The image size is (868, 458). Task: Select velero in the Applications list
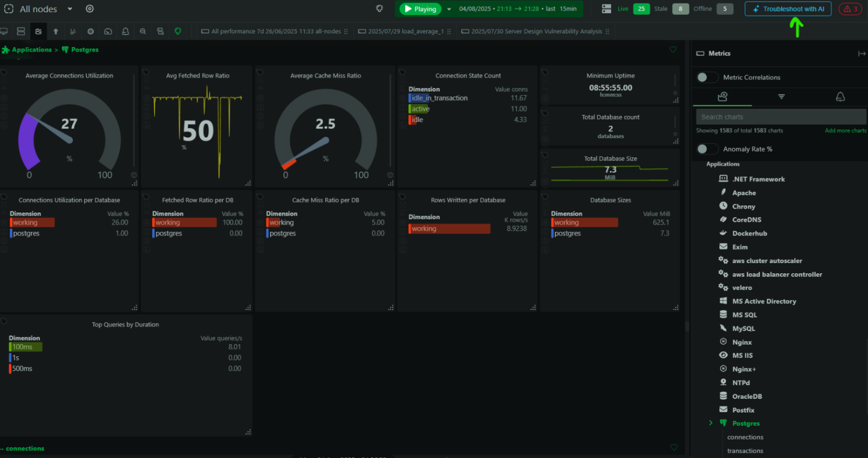click(x=741, y=288)
